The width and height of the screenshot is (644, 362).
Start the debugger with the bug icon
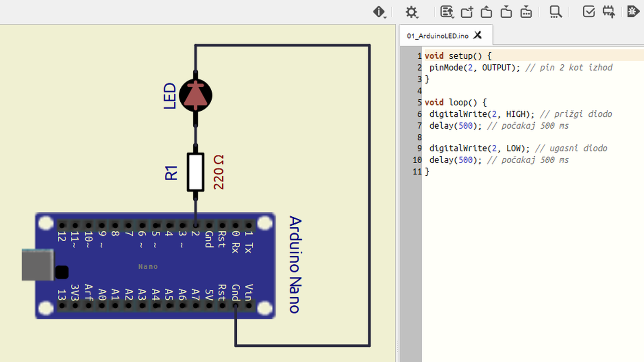point(633,12)
